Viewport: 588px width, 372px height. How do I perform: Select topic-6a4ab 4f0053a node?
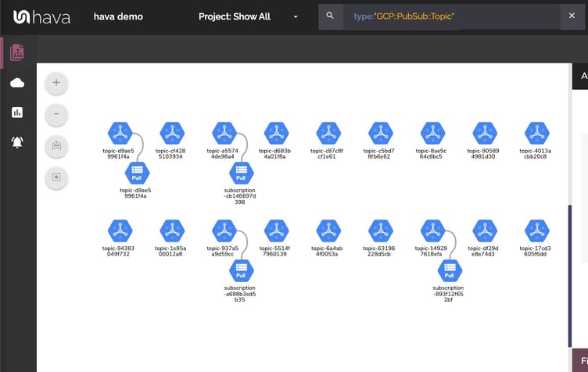point(328,231)
